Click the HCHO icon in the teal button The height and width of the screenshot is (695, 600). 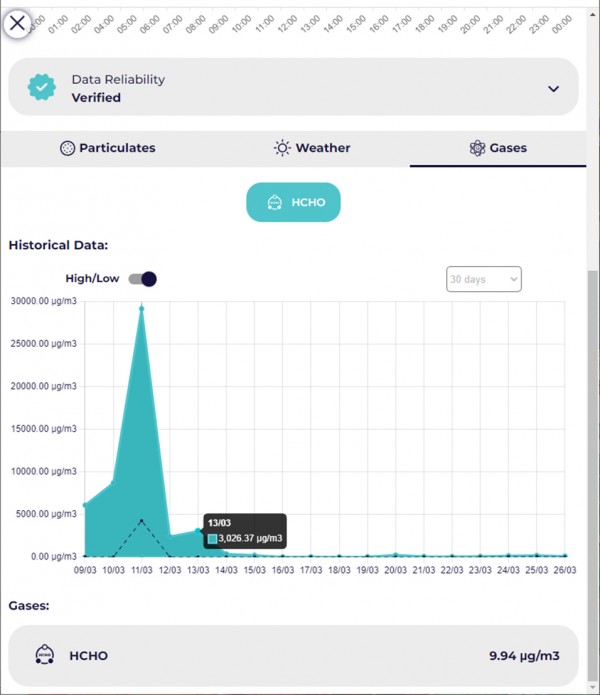click(x=274, y=203)
